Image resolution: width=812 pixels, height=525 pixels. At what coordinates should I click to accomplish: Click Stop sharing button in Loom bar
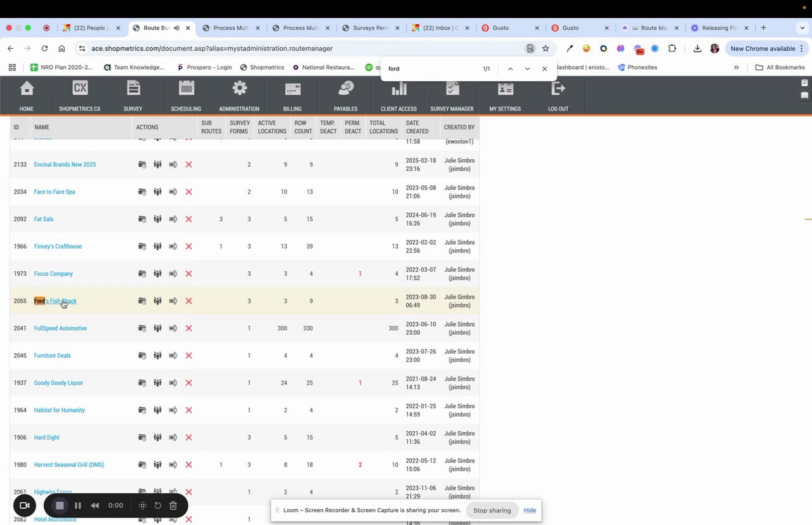pos(492,510)
